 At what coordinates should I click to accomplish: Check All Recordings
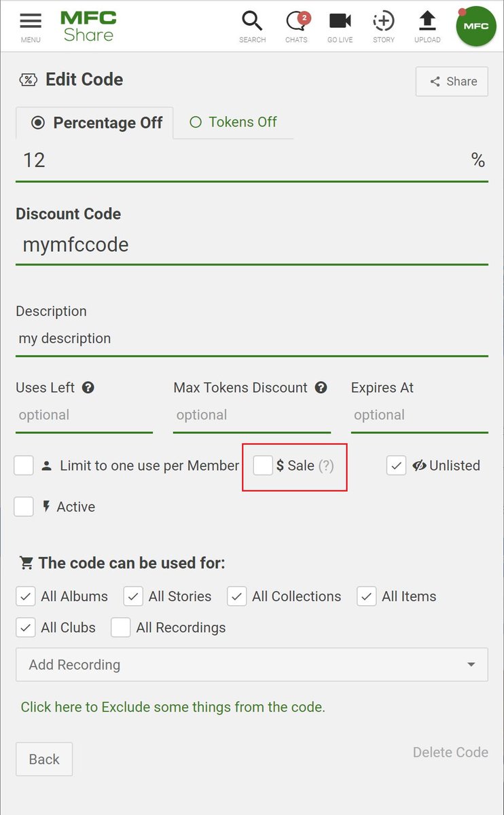121,628
